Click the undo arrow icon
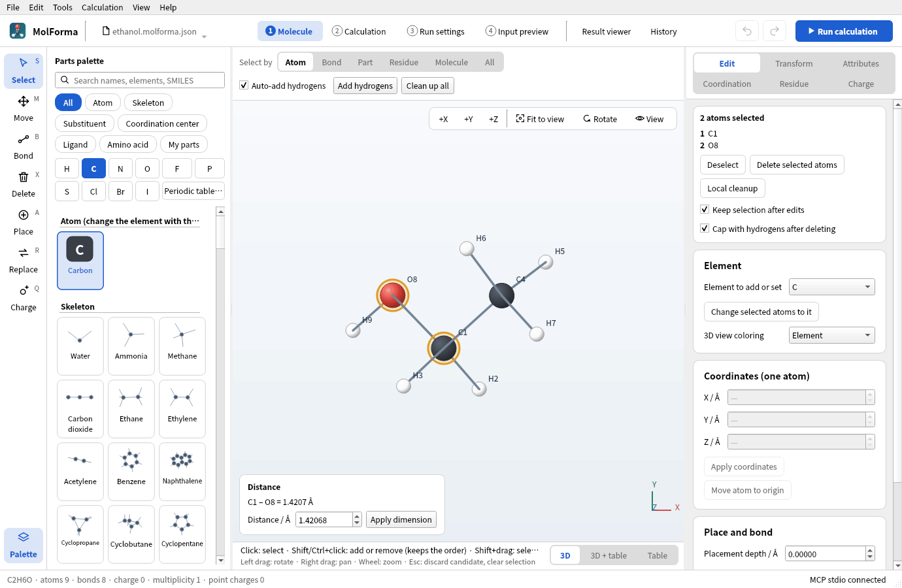This screenshot has width=902, height=588. point(747,31)
